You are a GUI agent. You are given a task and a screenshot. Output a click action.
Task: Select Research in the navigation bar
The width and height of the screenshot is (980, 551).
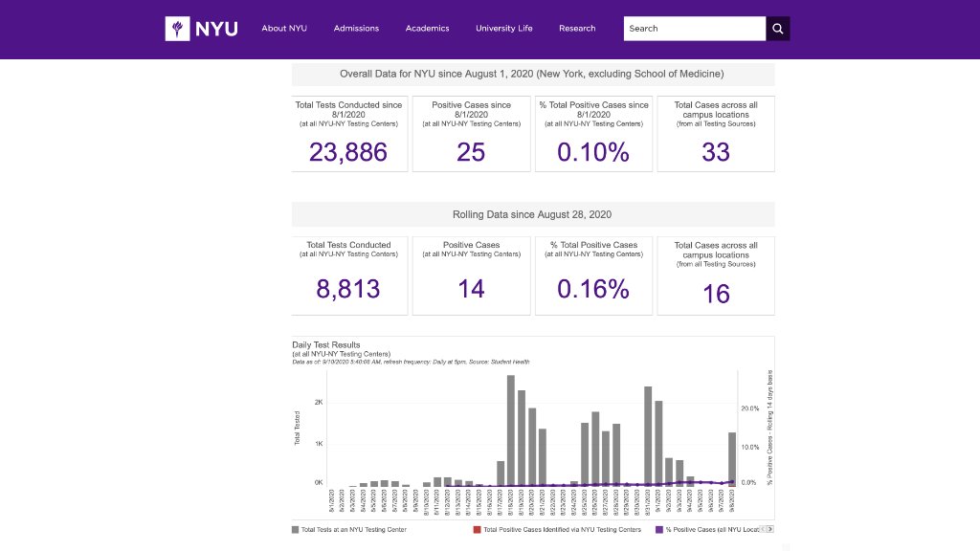click(x=577, y=28)
